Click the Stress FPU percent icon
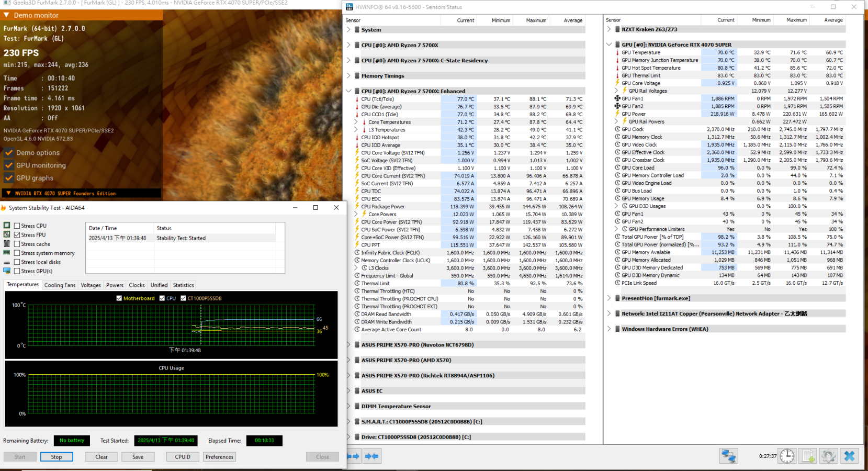The width and height of the screenshot is (868, 471). click(x=7, y=234)
